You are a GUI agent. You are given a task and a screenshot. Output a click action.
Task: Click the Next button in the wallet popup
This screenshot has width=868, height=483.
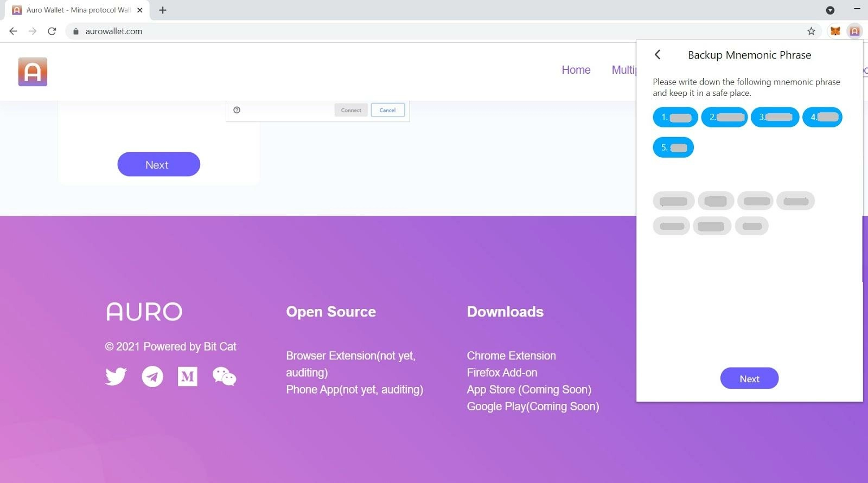point(749,378)
